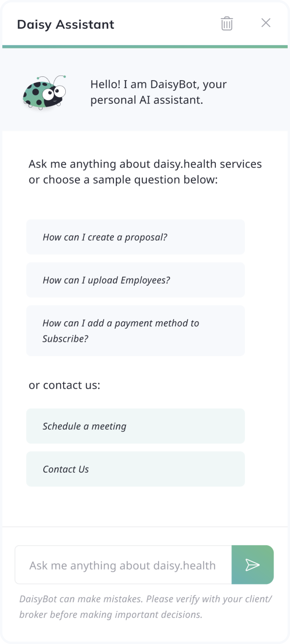Pick the payment method to Subscribe question
This screenshot has height=644, width=290.
pos(135,330)
